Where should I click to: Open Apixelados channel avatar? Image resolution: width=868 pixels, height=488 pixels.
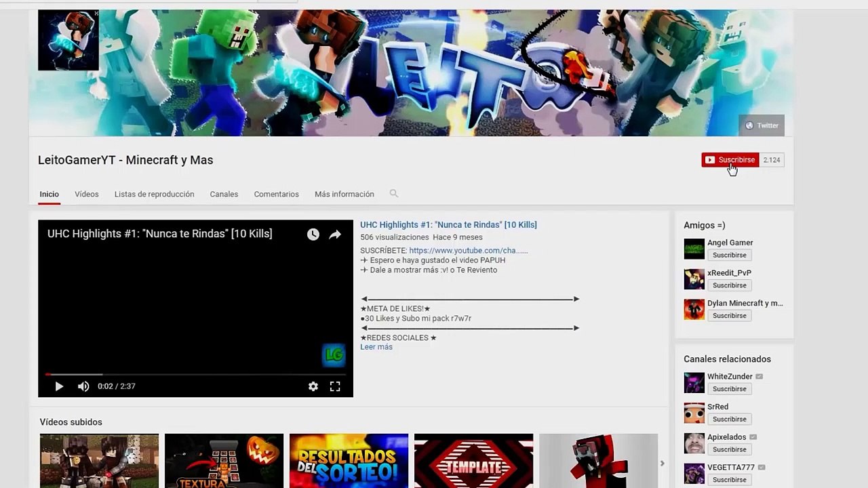[x=694, y=443]
